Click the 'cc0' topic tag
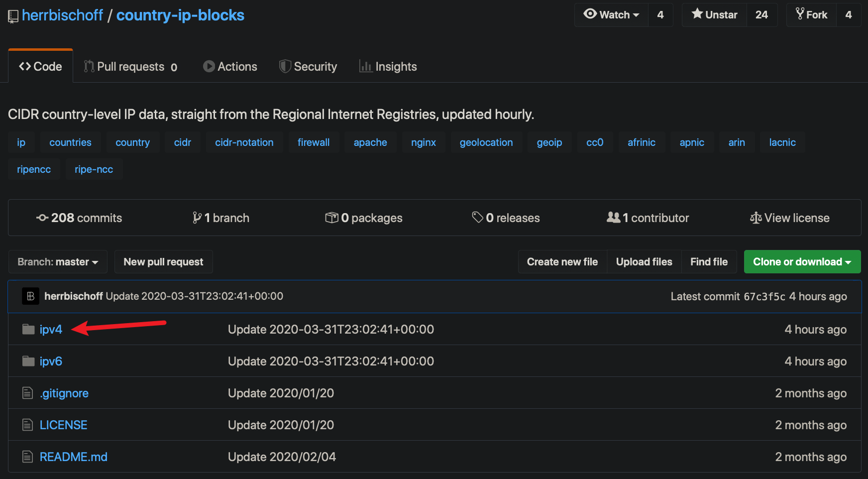The width and height of the screenshot is (868, 479). tap(595, 142)
